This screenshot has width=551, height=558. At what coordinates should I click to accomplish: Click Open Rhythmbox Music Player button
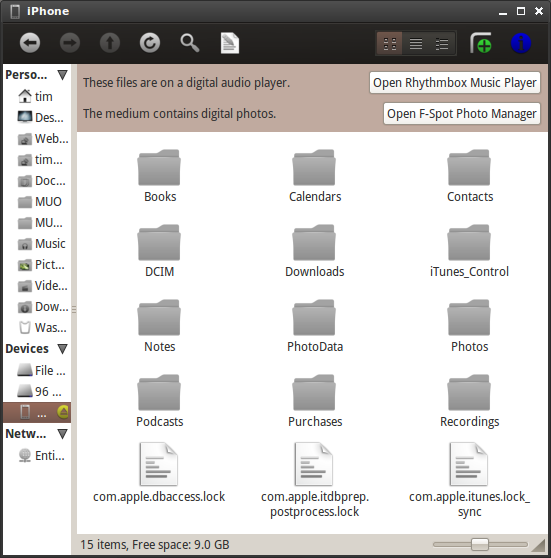click(x=455, y=83)
